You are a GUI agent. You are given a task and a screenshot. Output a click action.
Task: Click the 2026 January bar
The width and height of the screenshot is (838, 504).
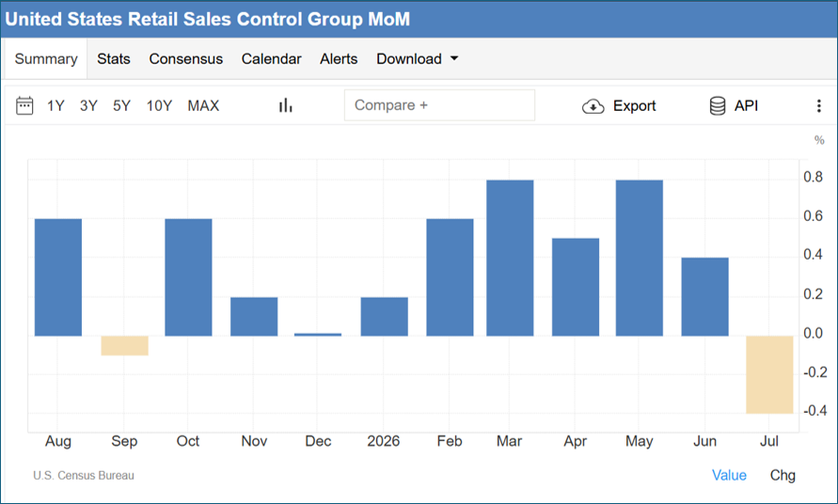click(x=385, y=316)
